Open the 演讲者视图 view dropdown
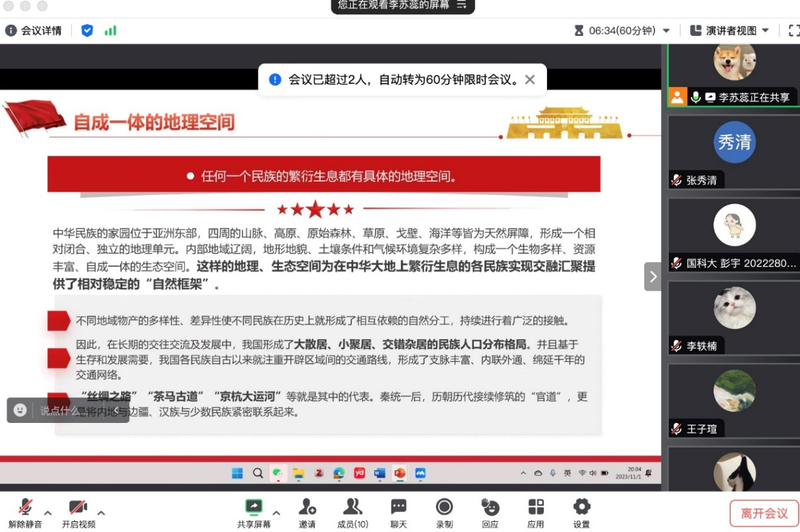 pos(730,31)
